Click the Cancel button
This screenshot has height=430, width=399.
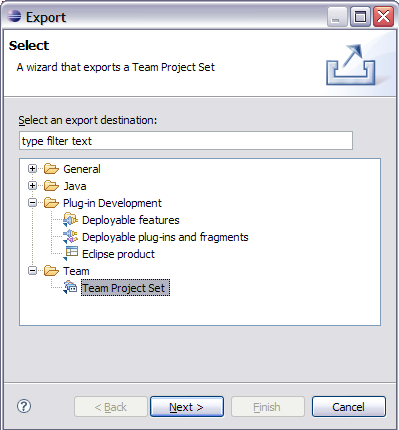pyautogui.click(x=349, y=407)
